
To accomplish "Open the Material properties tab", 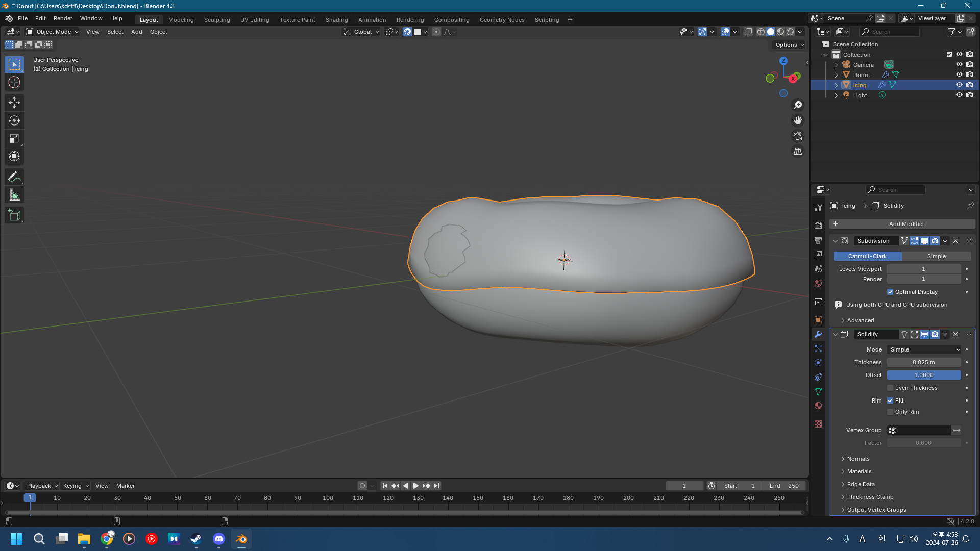I will pyautogui.click(x=818, y=406).
